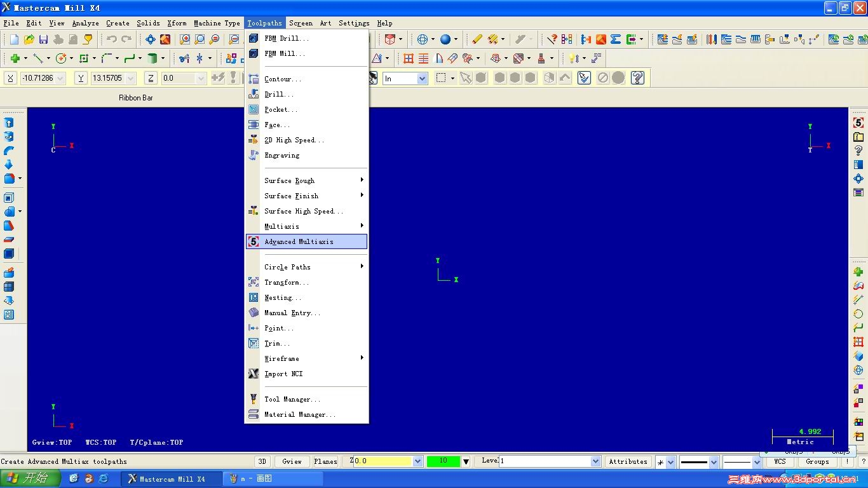Click the Fillet entities tool icon
The height and width of the screenshot is (488, 868).
coord(106,58)
